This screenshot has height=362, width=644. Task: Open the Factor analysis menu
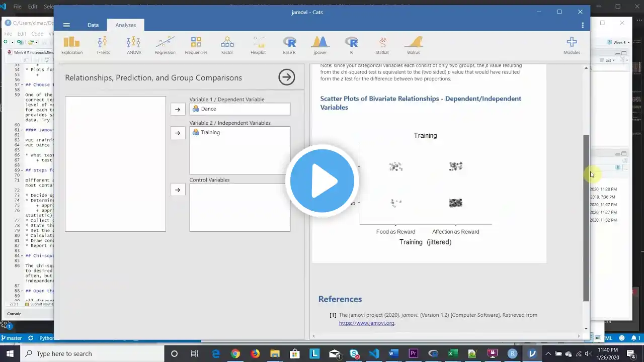[227, 45]
